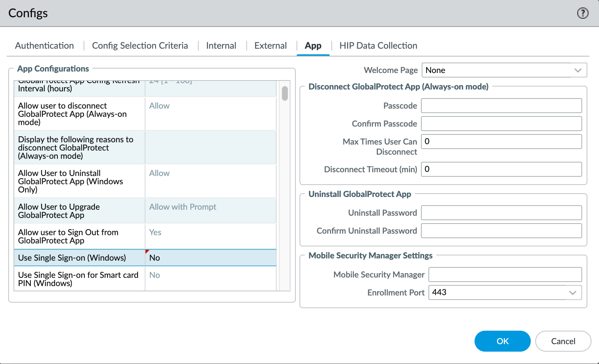
Task: Select Use Single Sign-on for Smart card PIN label
Action: [78, 279]
